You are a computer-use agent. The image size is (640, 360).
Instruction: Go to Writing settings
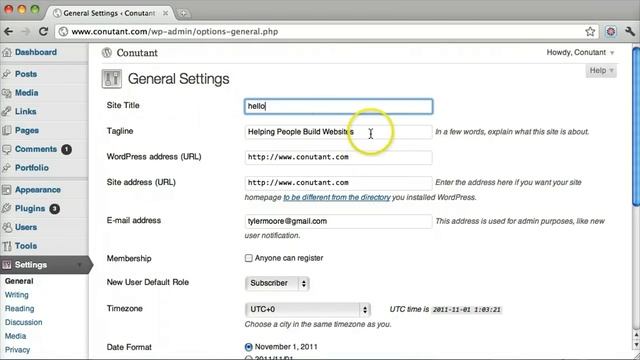(17, 295)
